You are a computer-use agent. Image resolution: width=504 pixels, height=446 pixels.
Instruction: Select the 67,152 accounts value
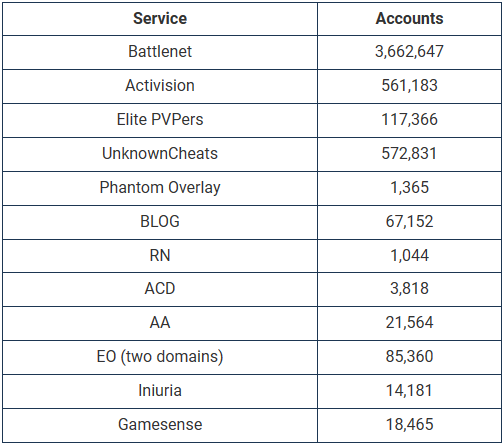click(x=409, y=221)
